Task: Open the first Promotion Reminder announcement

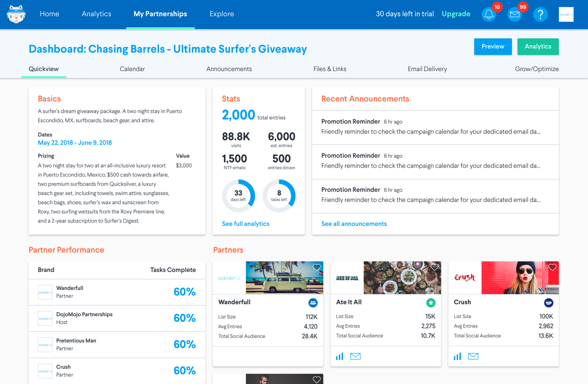Action: point(435,127)
